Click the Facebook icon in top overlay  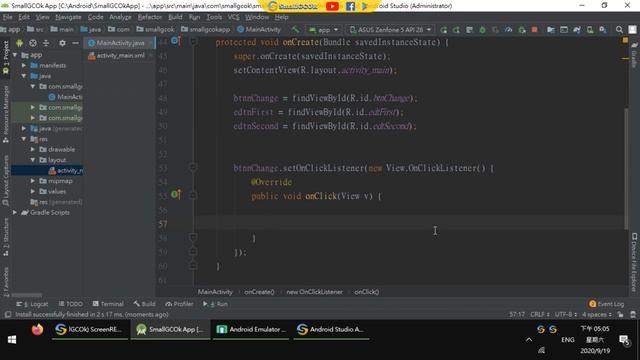coord(350,6)
